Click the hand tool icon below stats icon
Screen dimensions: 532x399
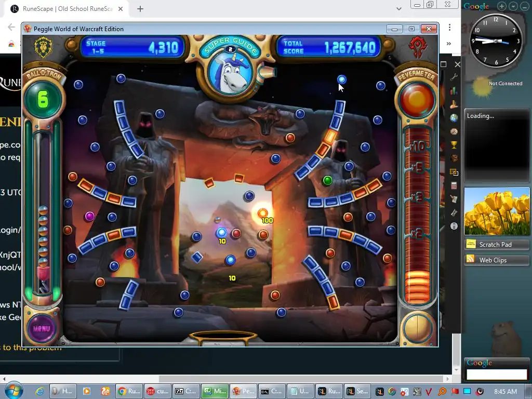coord(454,104)
